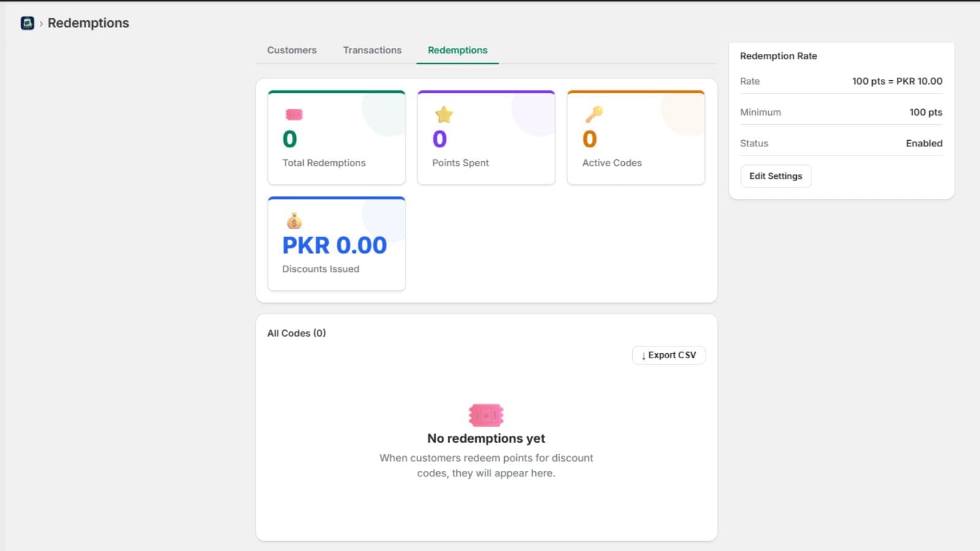The height and width of the screenshot is (551, 980).
Task: Click the 'When customers redeem points' description
Action: click(486, 465)
